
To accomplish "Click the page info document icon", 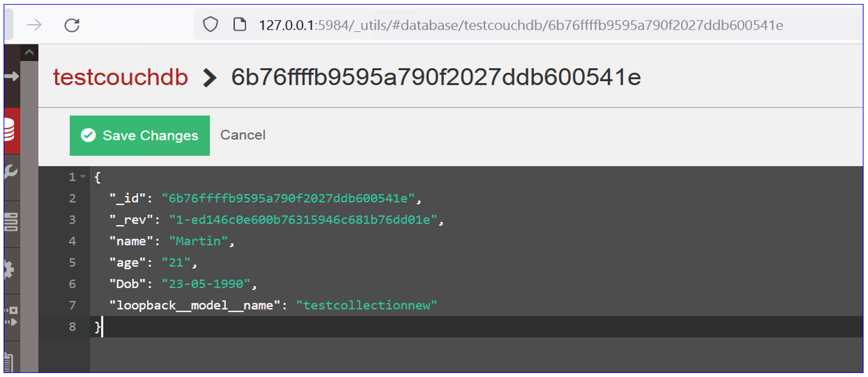I will coord(240,25).
